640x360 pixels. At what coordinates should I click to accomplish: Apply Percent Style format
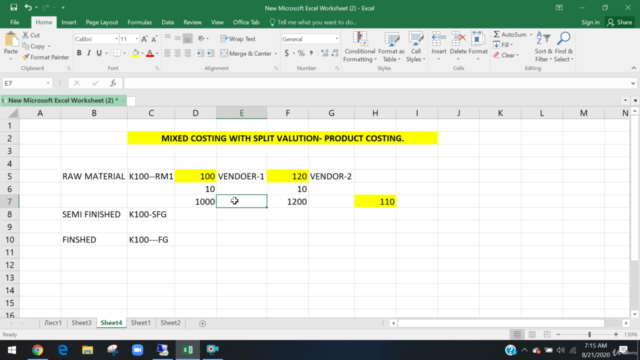pyautogui.click(x=301, y=53)
